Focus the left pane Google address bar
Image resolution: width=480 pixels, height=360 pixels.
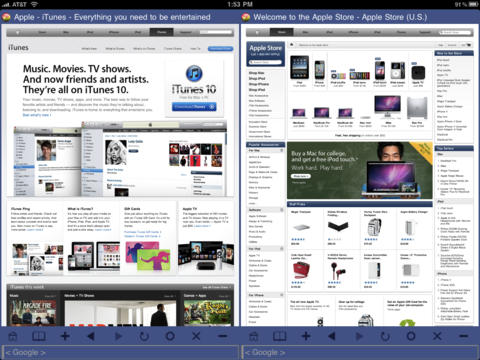(x=120, y=352)
